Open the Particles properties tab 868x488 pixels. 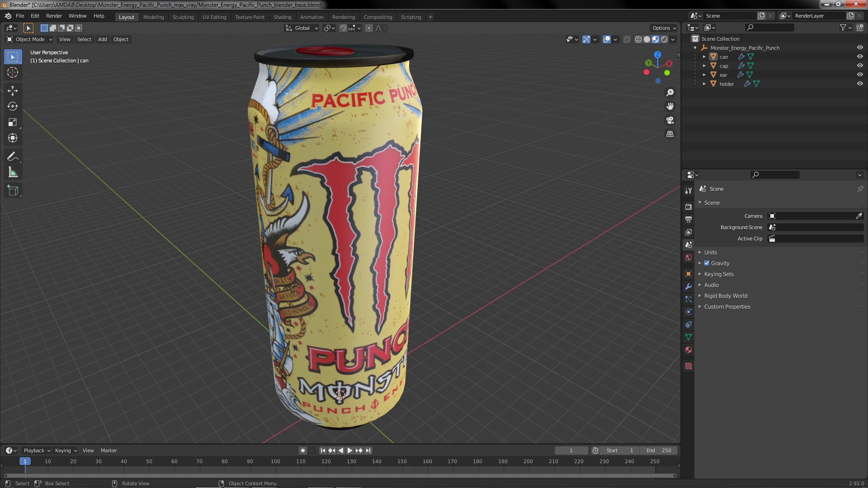(689, 299)
